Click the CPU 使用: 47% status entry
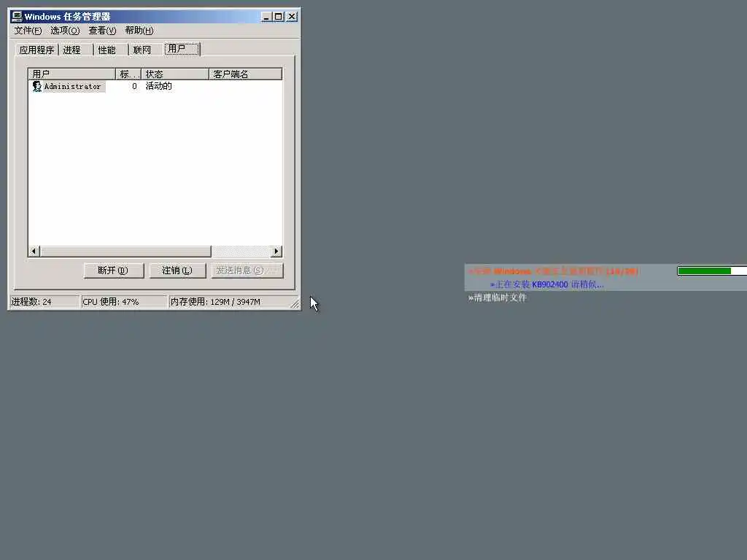Viewport: 747px width, 560px height. (124, 302)
